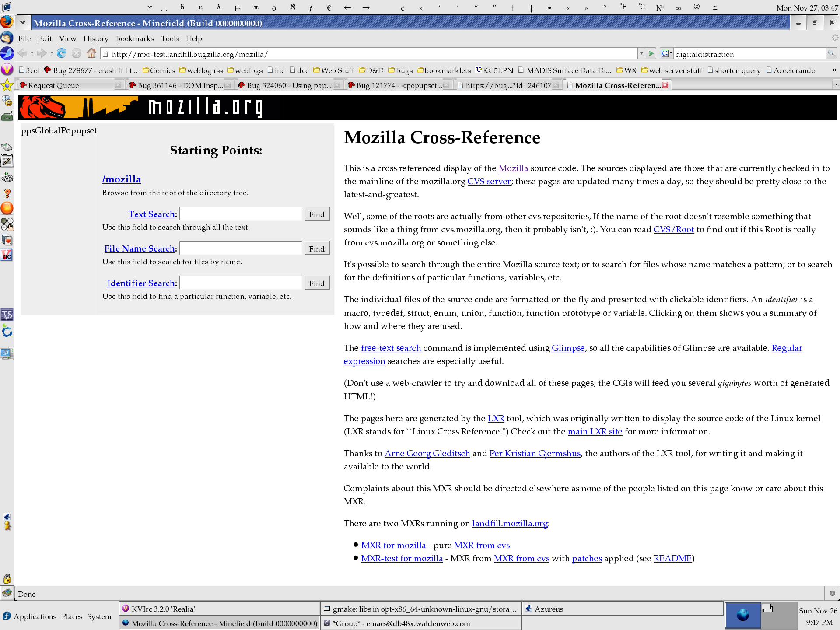Expand the URL bar history dropdown
Image resolution: width=840 pixels, height=630 pixels.
(x=641, y=53)
